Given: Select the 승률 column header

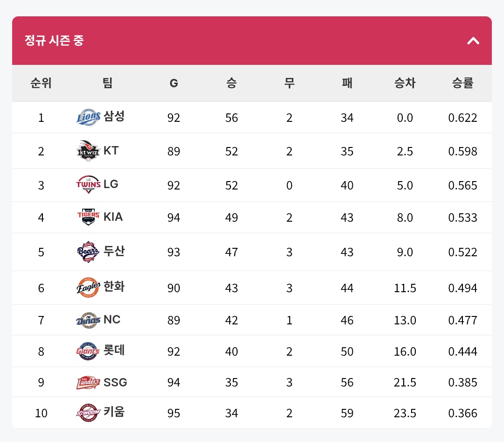Looking at the screenshot, I should coord(462,83).
